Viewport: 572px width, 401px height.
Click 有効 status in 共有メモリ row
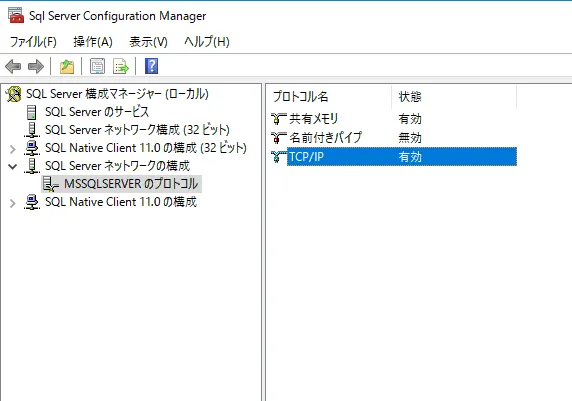[410, 119]
